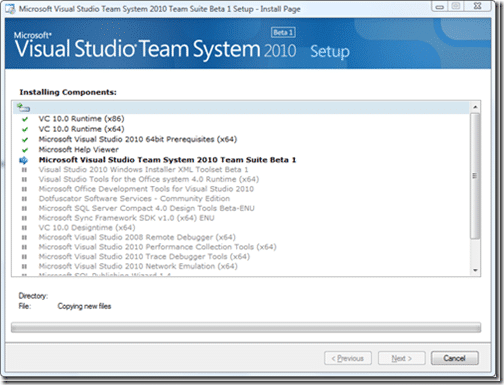
Task: Click the Installing Components heading
Action: click(68, 92)
